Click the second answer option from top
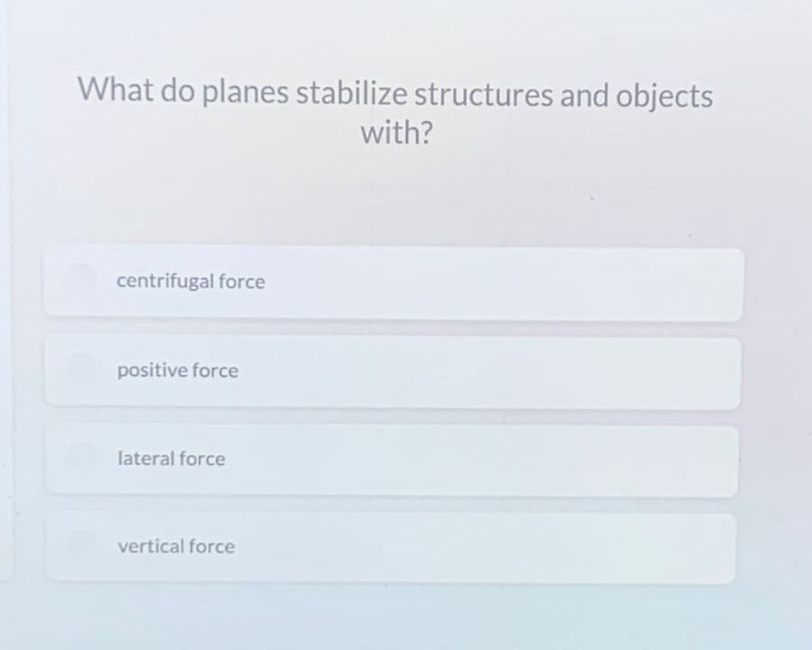This screenshot has height=650, width=812. click(x=392, y=370)
